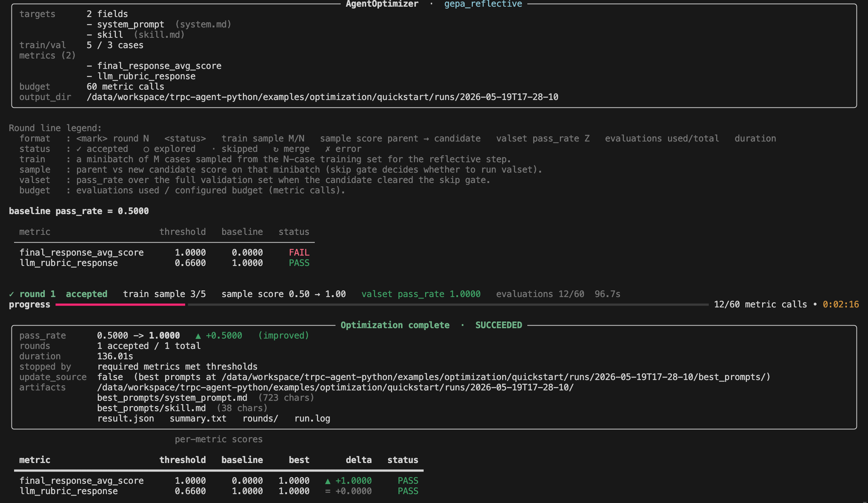Click the checkmark 'accepted' status in legend
The width and height of the screenshot is (868, 503).
point(102,149)
